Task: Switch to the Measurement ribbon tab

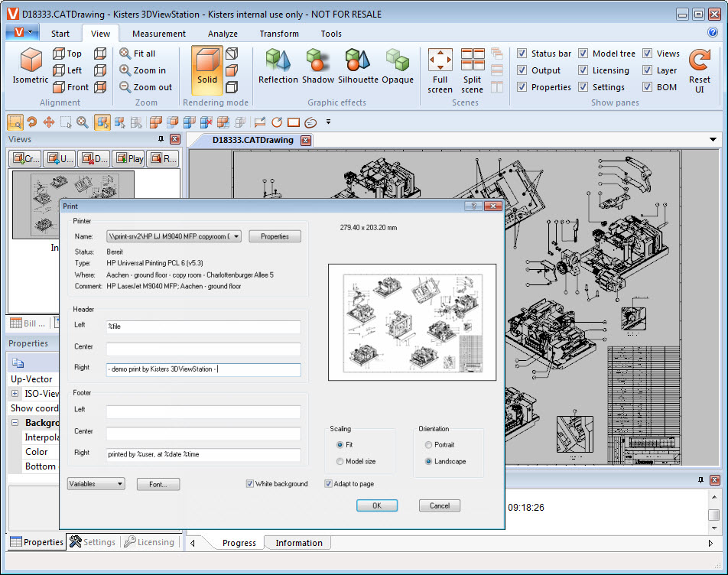Action: coord(158,33)
